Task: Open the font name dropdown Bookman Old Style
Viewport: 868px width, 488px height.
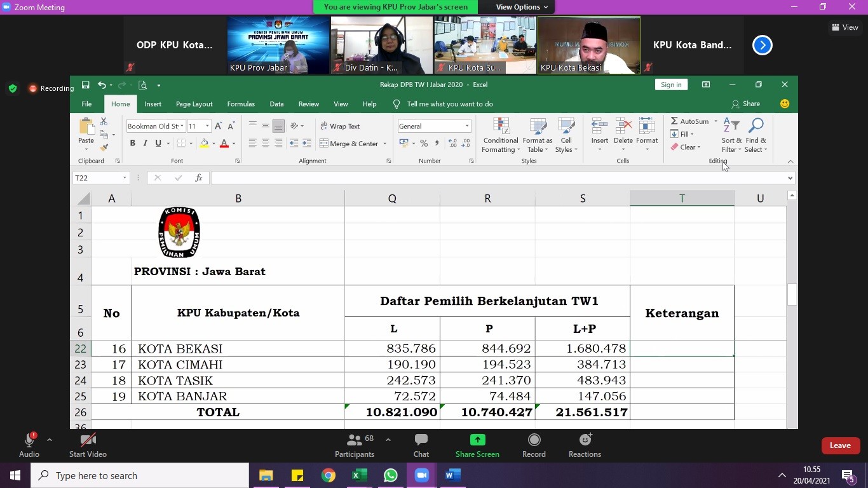Action: coord(182,126)
